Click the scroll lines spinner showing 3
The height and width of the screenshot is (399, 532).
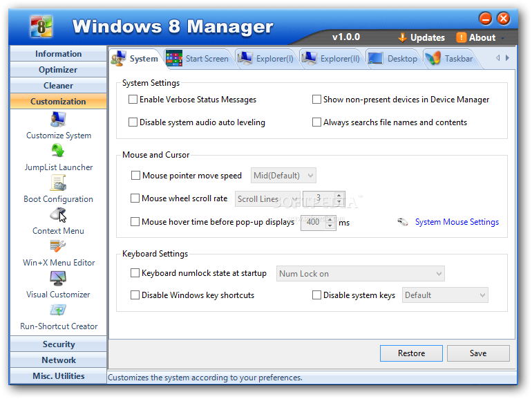[324, 199]
